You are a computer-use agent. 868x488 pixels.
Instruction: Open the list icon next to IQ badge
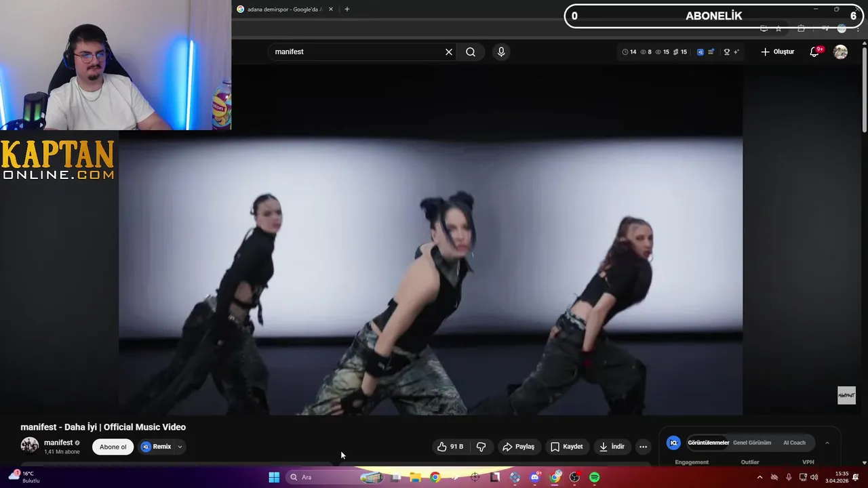pos(711,52)
